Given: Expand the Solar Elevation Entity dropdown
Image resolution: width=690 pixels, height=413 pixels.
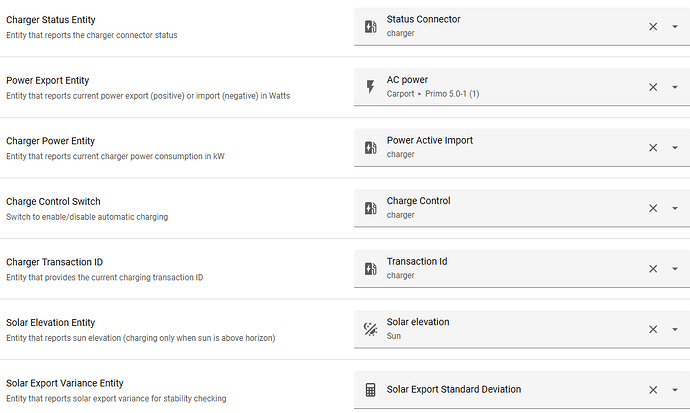Looking at the screenshot, I should tap(675, 329).
